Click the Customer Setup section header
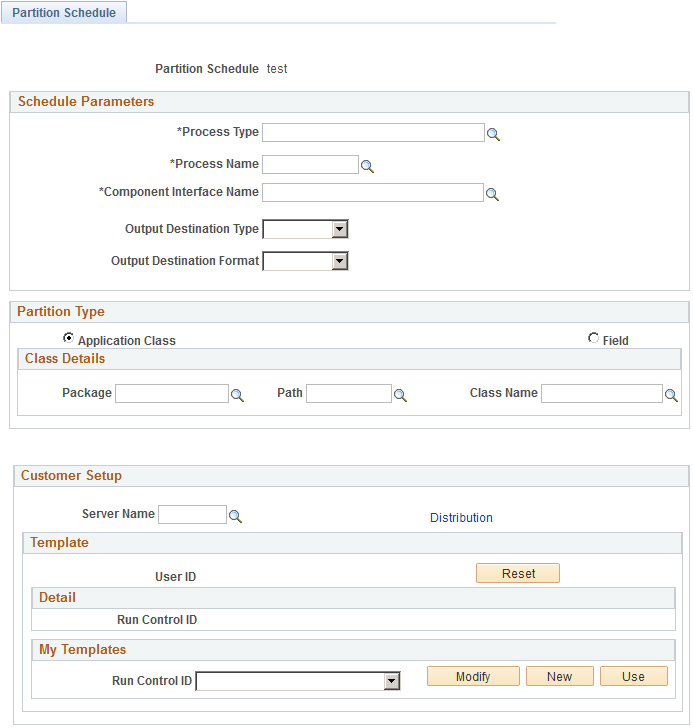The image size is (693, 728). point(351,476)
